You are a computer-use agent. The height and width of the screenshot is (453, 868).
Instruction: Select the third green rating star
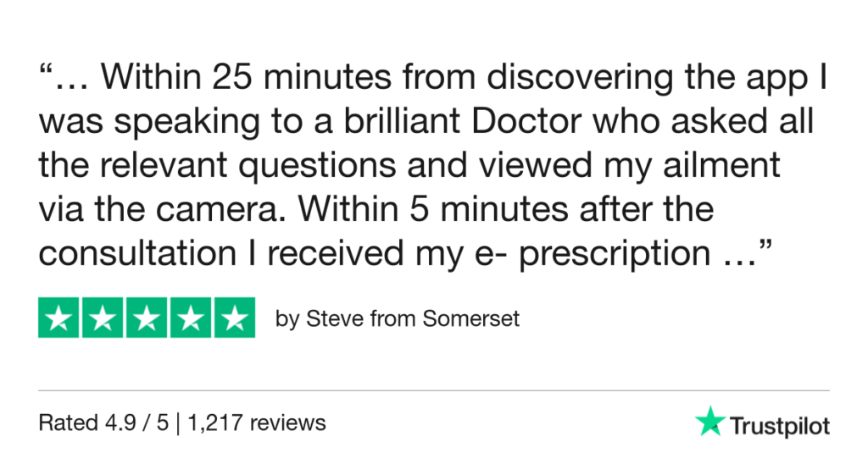pyautogui.click(x=147, y=318)
